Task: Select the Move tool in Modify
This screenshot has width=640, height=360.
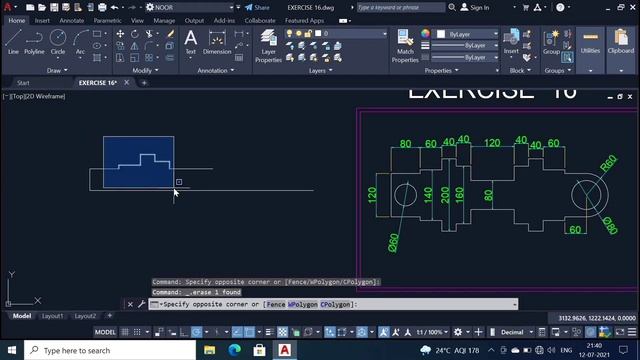Action: 120,34
